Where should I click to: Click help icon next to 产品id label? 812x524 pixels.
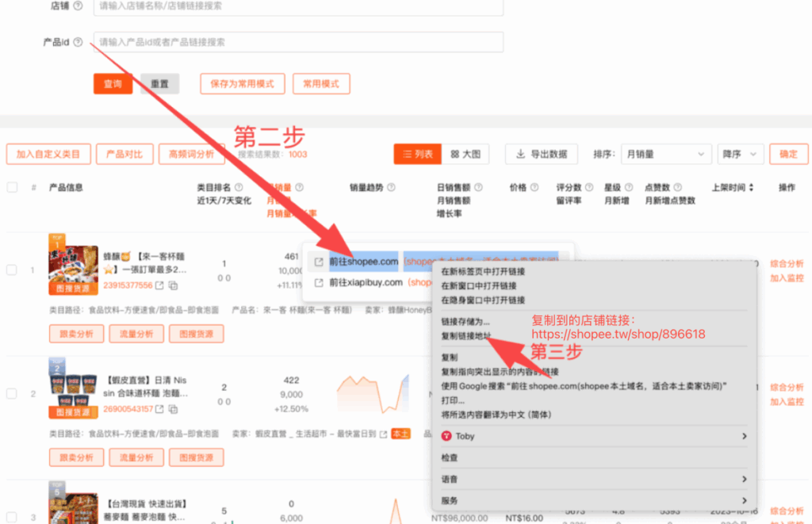78,43
